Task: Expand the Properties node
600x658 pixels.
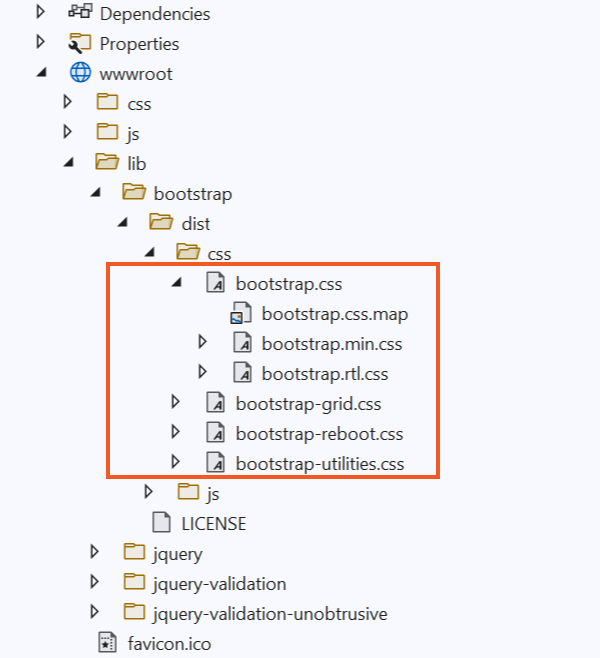Action: 40,42
